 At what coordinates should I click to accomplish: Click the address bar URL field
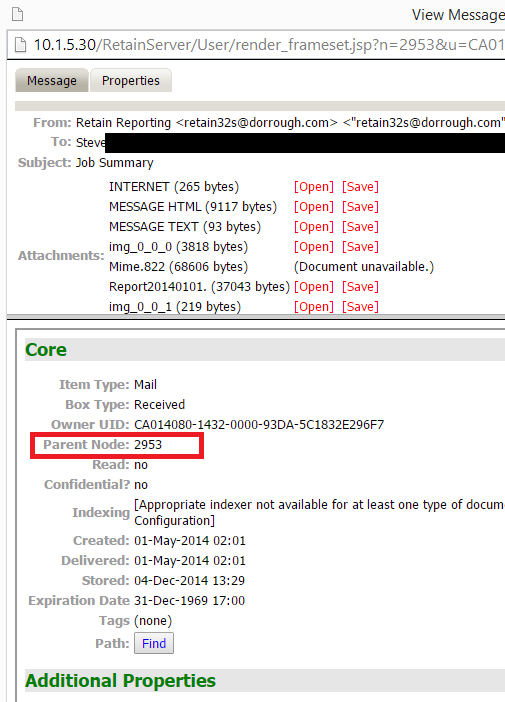point(269,45)
